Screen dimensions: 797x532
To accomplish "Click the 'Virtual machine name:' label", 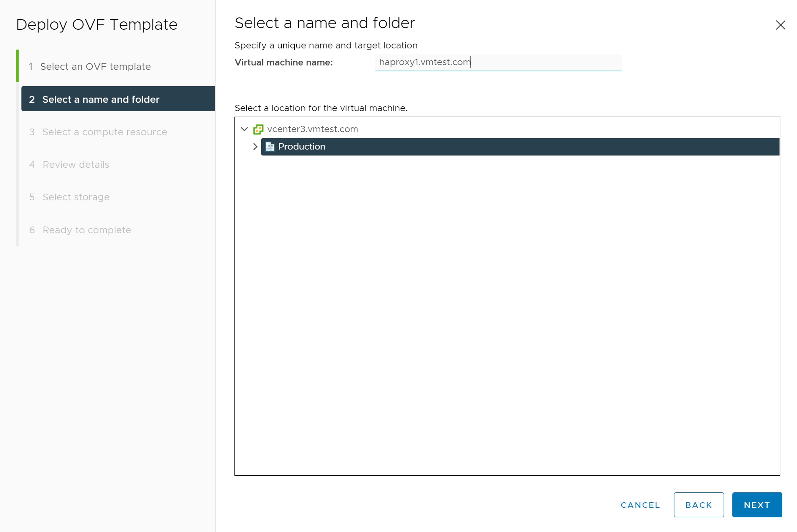I will point(283,63).
